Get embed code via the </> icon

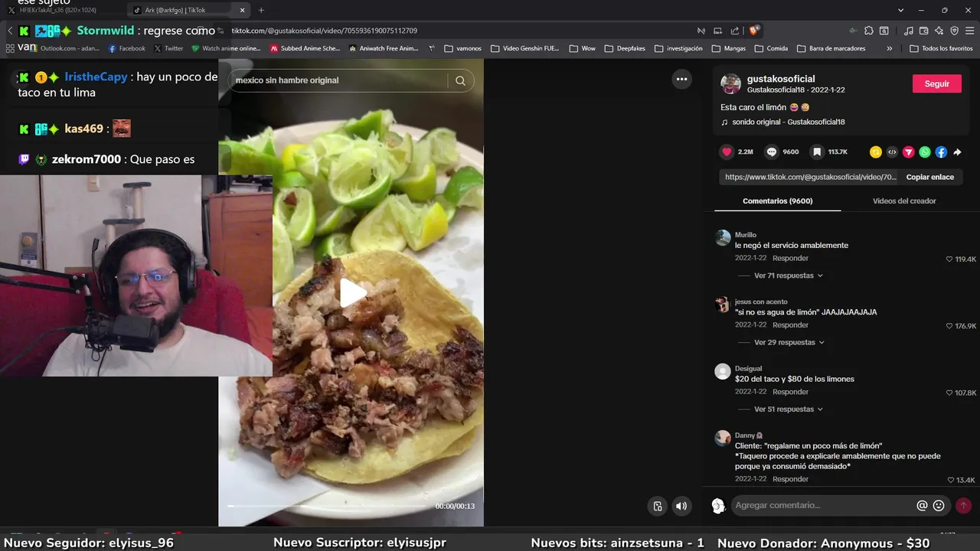pyautogui.click(x=892, y=152)
